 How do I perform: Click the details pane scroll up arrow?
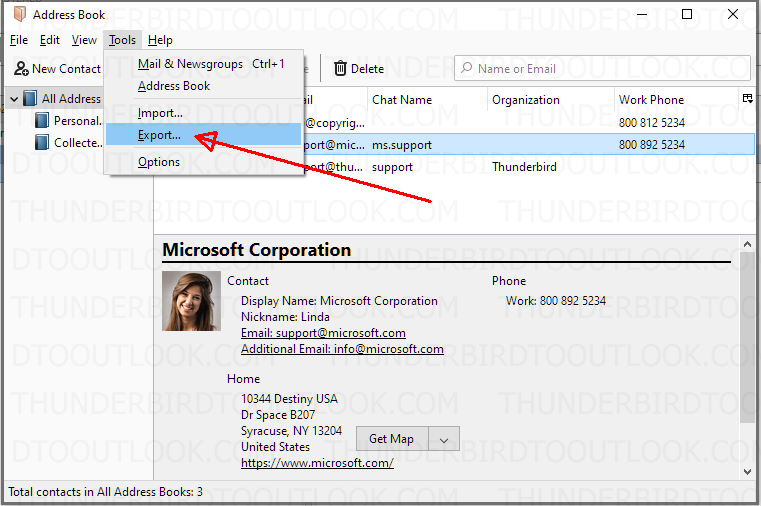[747, 245]
